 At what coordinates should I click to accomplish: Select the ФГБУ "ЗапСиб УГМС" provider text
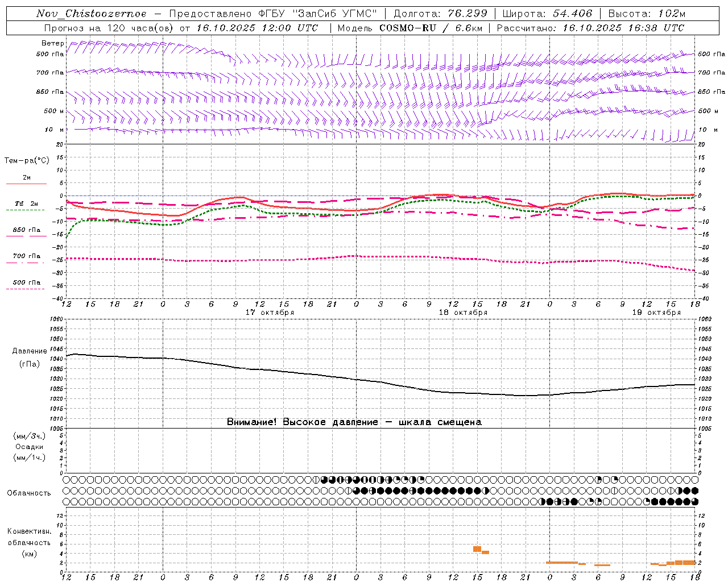pos(318,14)
